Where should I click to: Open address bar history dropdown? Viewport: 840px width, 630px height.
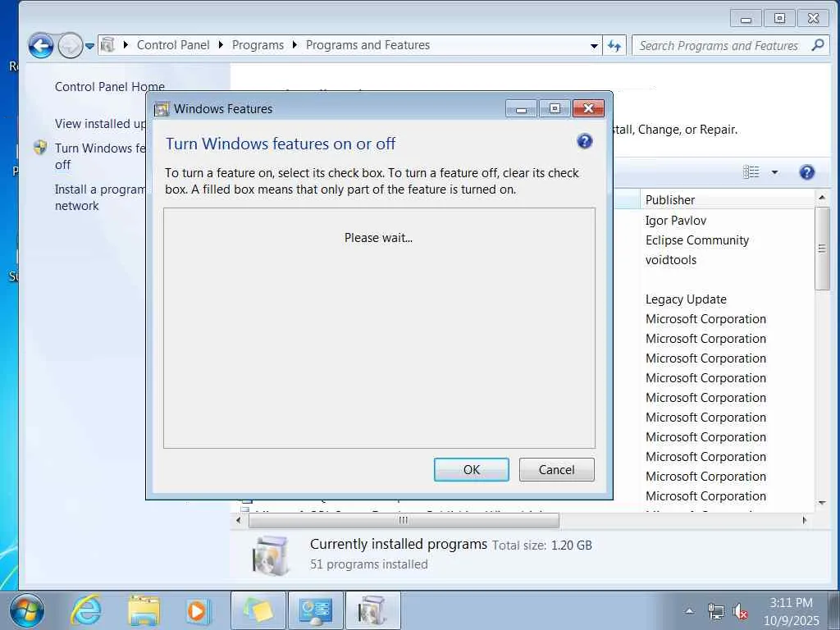594,46
